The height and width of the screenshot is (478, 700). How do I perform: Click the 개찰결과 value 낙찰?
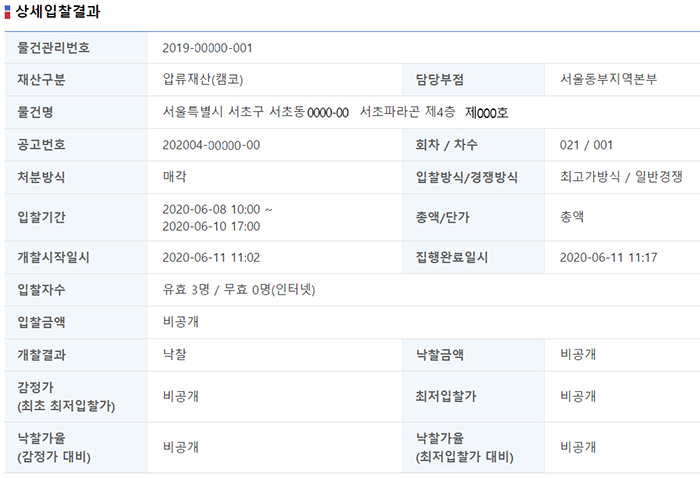(x=175, y=354)
